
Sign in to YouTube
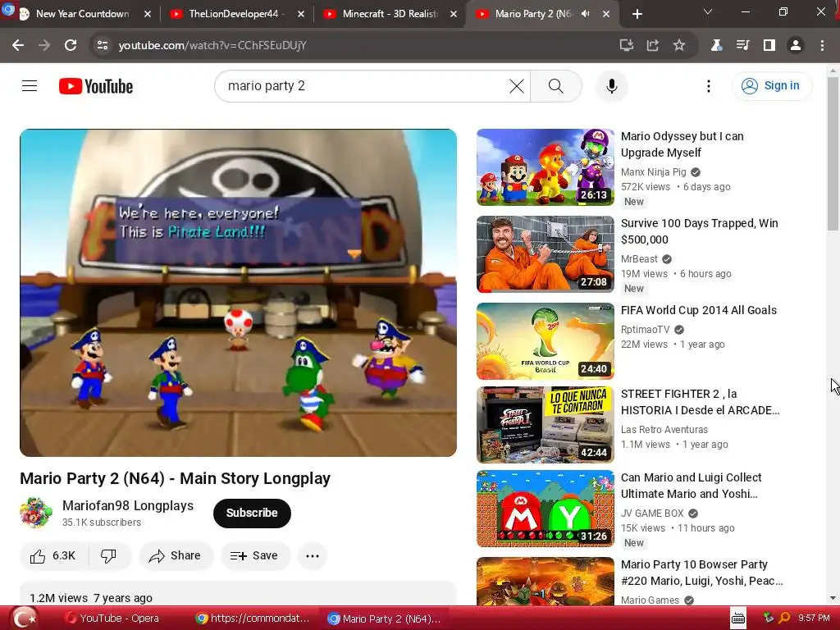(x=771, y=85)
